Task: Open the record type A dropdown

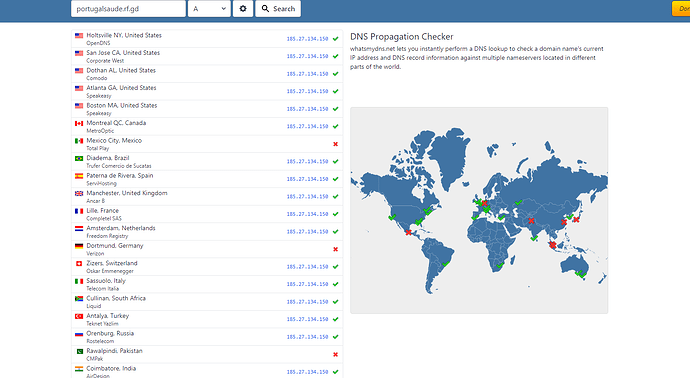Action: (x=209, y=8)
